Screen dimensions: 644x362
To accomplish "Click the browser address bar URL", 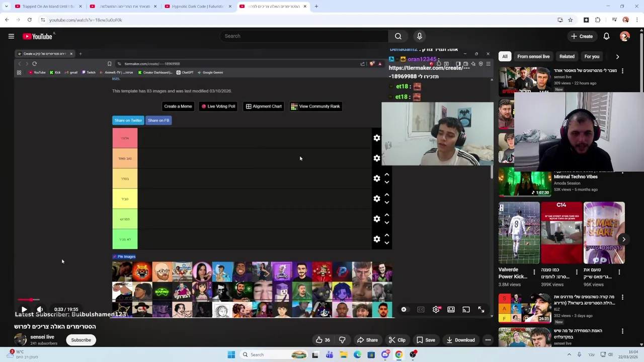I will click(x=86, y=20).
